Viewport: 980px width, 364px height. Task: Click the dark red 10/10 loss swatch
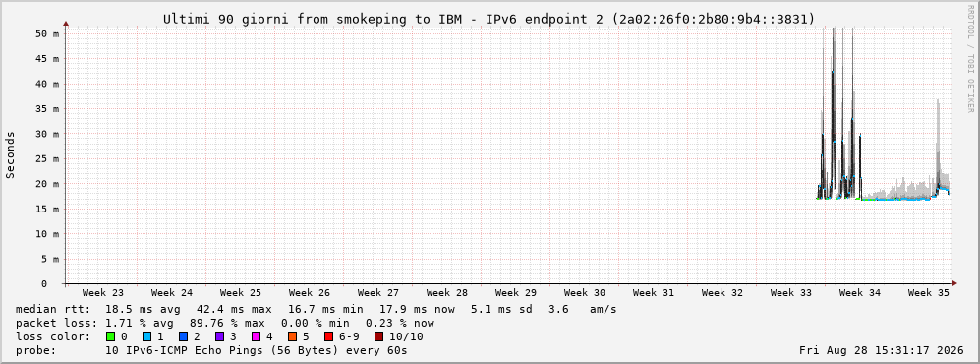point(378,336)
